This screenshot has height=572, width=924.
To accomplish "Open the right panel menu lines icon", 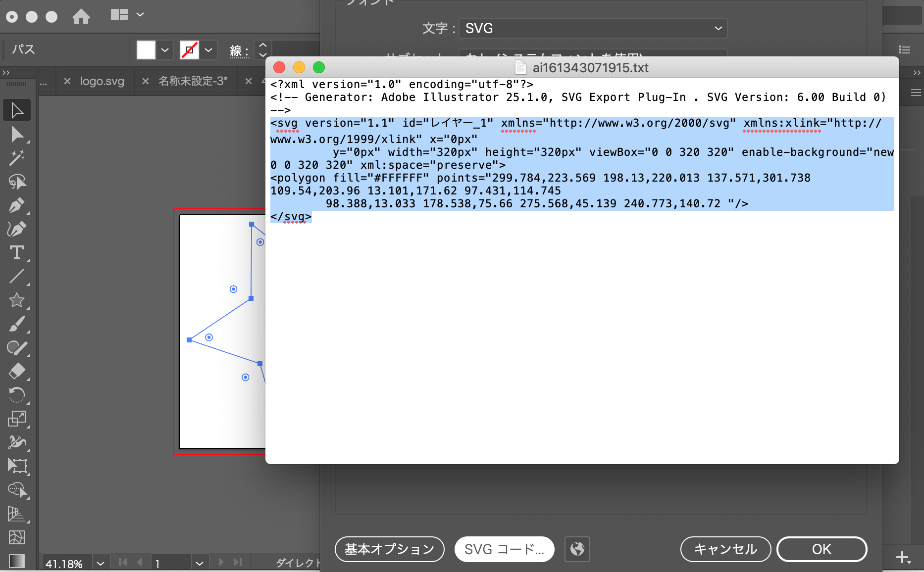I will [x=916, y=93].
